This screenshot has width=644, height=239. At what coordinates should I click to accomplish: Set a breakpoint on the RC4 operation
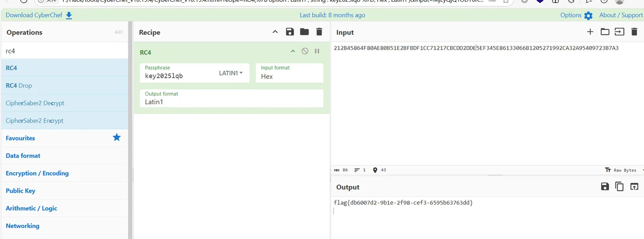click(x=317, y=51)
